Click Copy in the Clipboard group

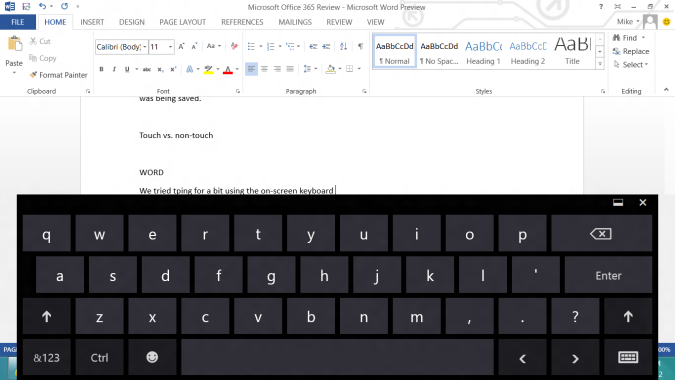pyautogui.click(x=42, y=58)
